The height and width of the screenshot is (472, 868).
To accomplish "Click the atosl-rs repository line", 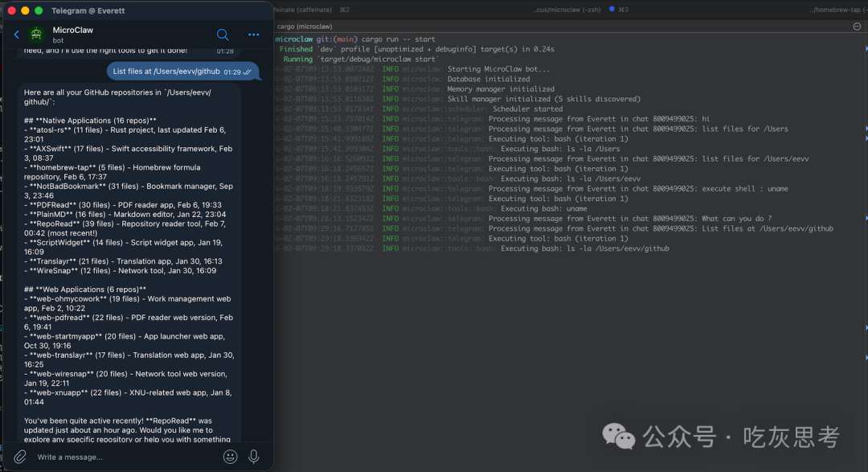I will click(125, 134).
